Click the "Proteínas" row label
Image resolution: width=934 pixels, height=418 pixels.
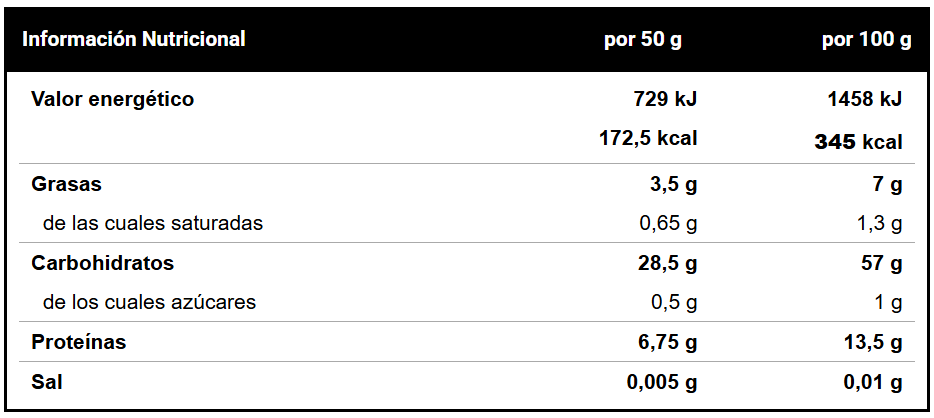point(79,342)
